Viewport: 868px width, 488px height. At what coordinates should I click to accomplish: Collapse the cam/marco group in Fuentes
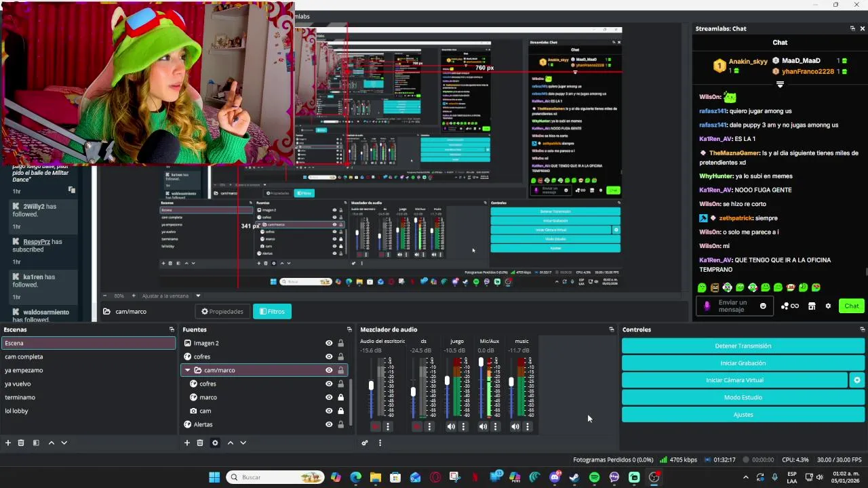188,370
